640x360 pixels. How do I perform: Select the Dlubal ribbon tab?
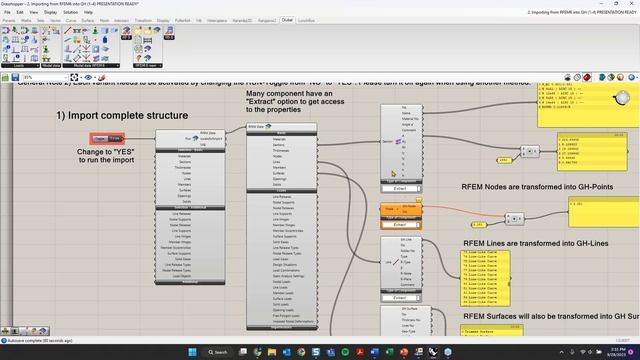click(x=287, y=20)
